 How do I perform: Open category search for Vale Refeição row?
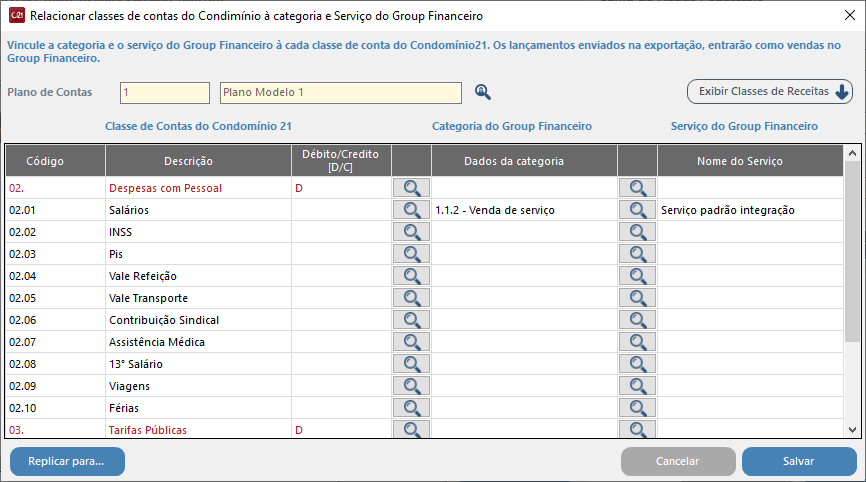point(411,276)
